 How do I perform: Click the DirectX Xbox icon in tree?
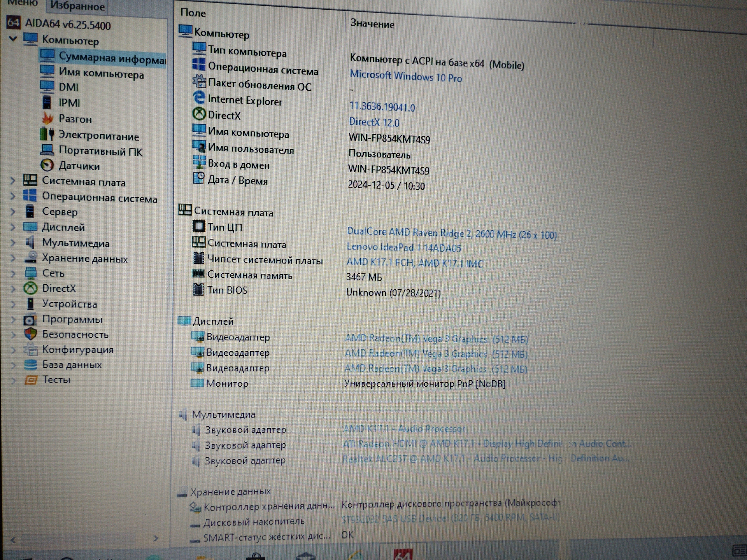coord(30,288)
